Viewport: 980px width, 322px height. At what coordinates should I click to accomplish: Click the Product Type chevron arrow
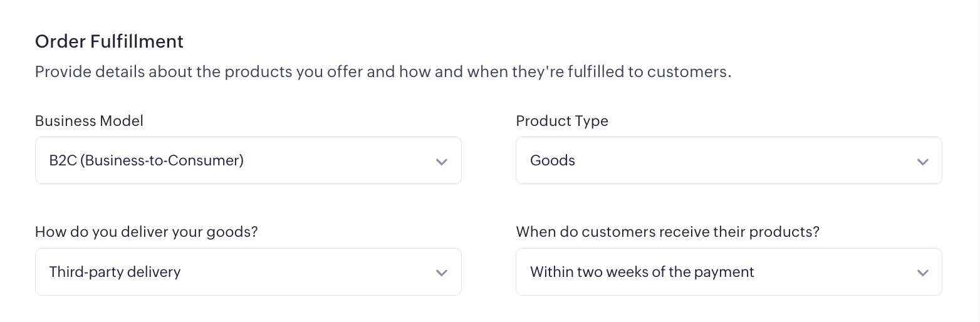coord(922,162)
